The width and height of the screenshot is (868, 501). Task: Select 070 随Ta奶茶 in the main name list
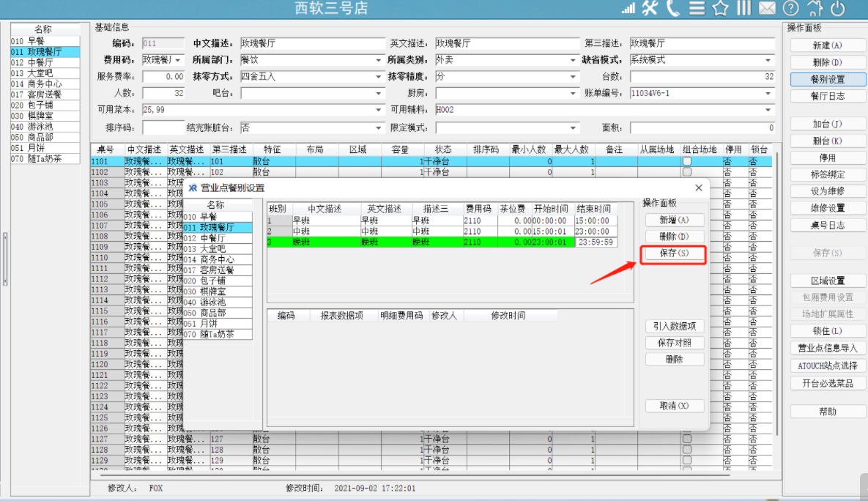tap(45, 158)
